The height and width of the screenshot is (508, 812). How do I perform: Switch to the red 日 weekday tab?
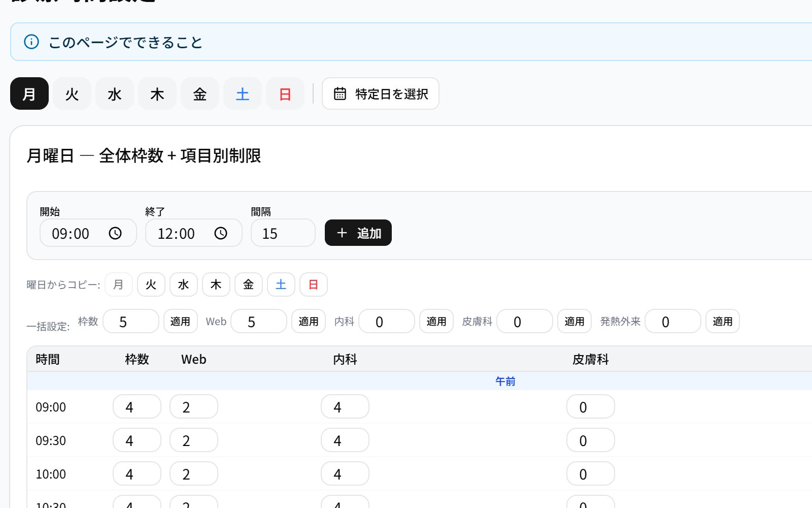(x=285, y=93)
